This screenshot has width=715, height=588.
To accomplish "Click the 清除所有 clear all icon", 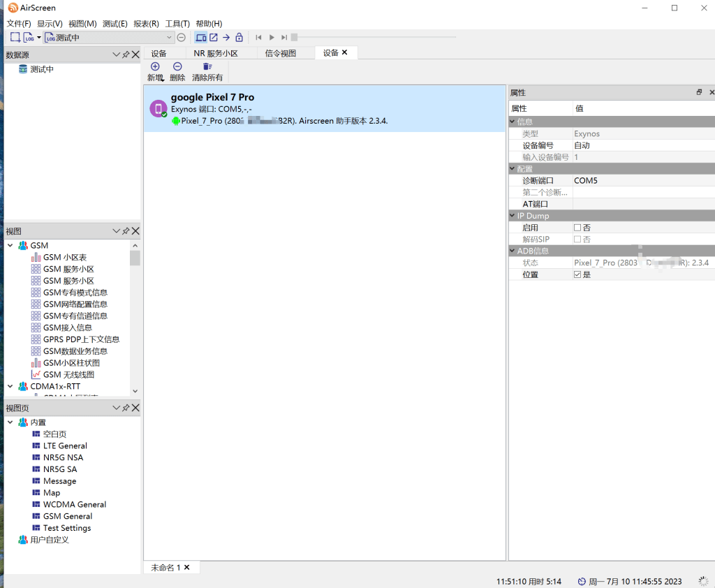I will (x=207, y=66).
